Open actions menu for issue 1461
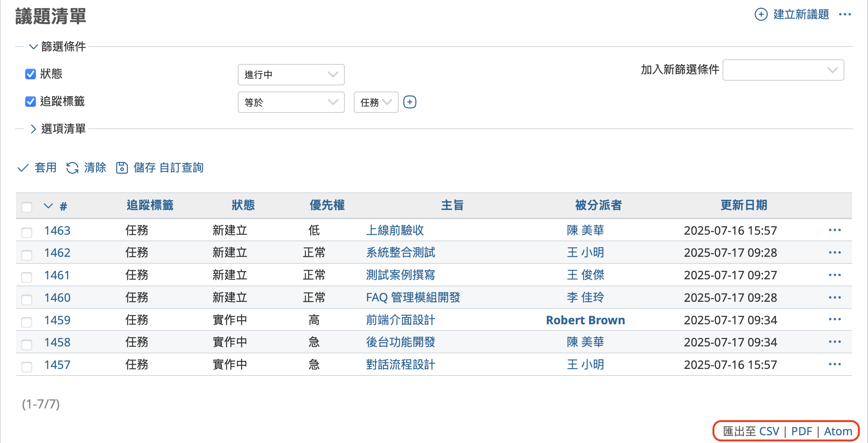The height and width of the screenshot is (443, 868). pos(834,275)
